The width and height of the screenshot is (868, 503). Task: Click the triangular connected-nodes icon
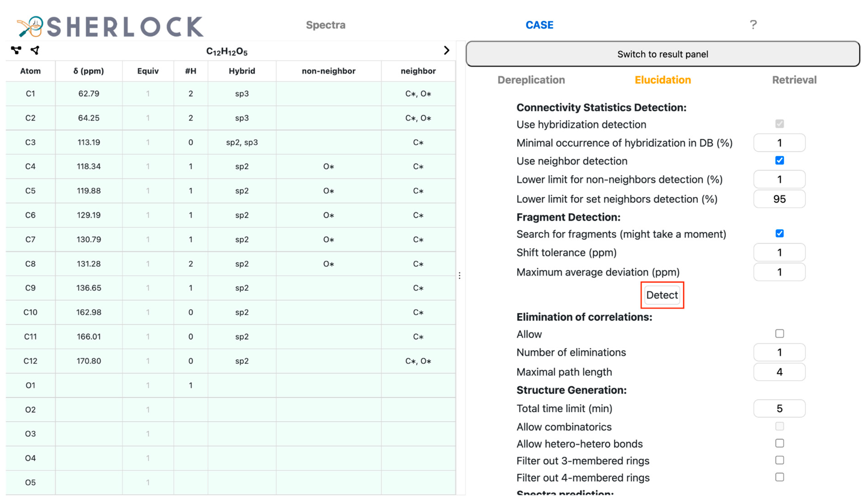[x=35, y=50]
